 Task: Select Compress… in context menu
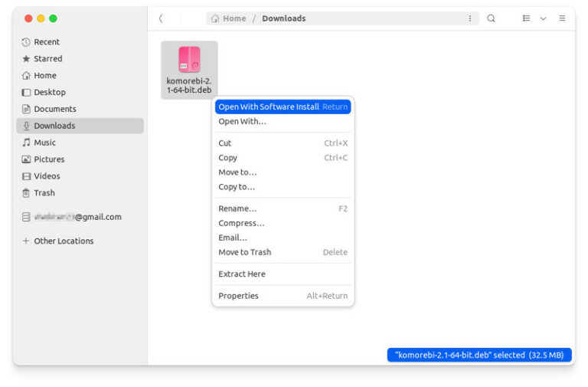(241, 223)
